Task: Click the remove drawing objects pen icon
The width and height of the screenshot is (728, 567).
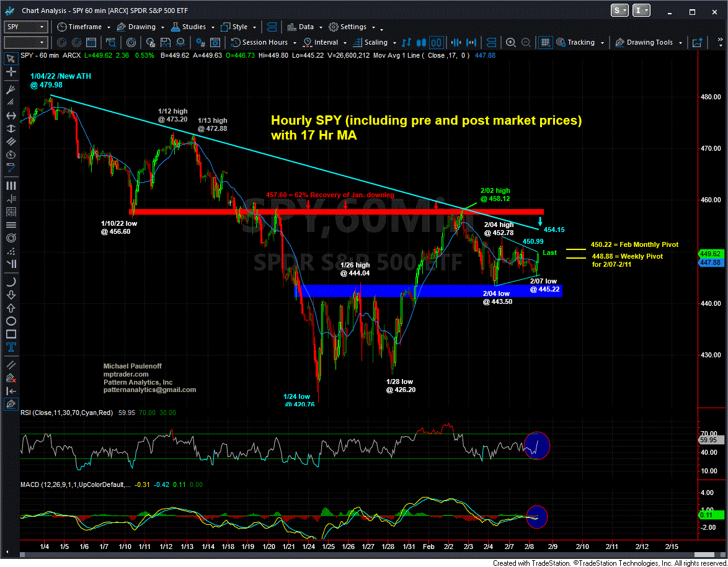Action: (x=11, y=378)
